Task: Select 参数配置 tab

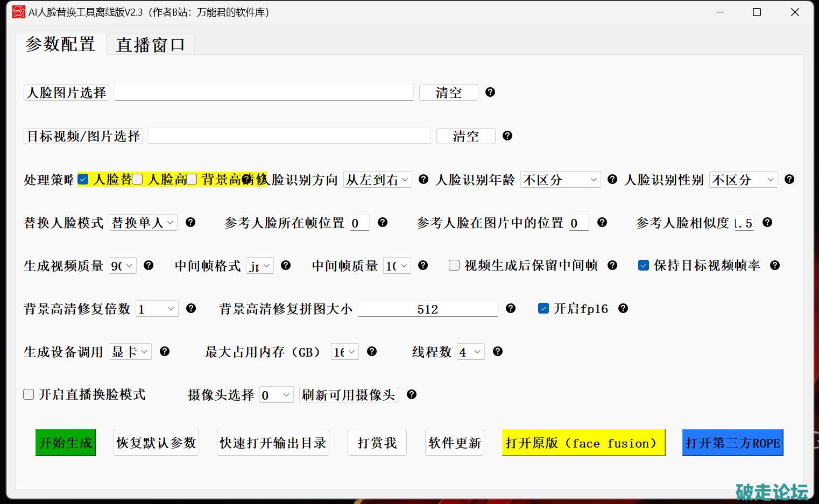Action: pos(60,44)
